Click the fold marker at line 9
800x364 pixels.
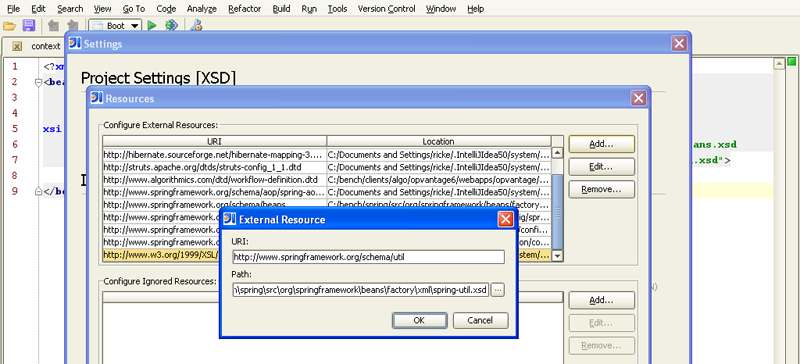pos(38,191)
